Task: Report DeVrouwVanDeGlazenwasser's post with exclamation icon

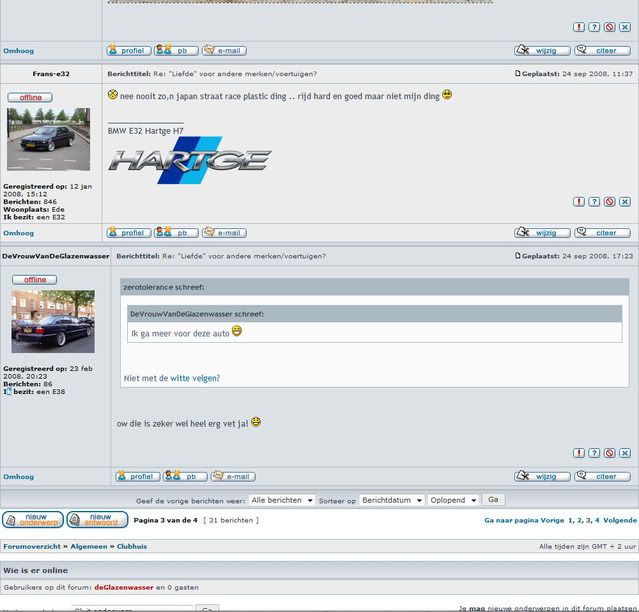Action: [579, 453]
